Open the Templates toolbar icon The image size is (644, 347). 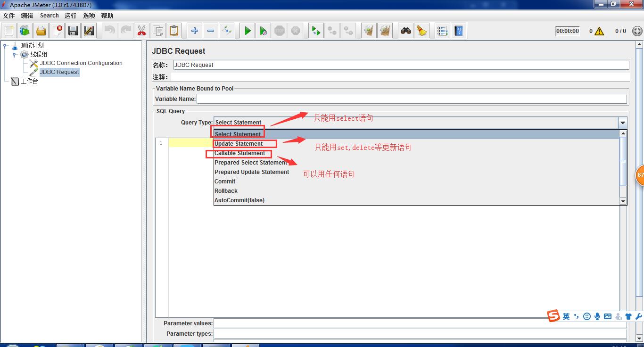tap(25, 31)
